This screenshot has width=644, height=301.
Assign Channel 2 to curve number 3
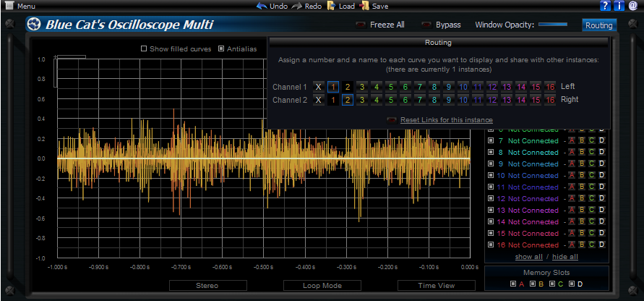click(x=362, y=100)
